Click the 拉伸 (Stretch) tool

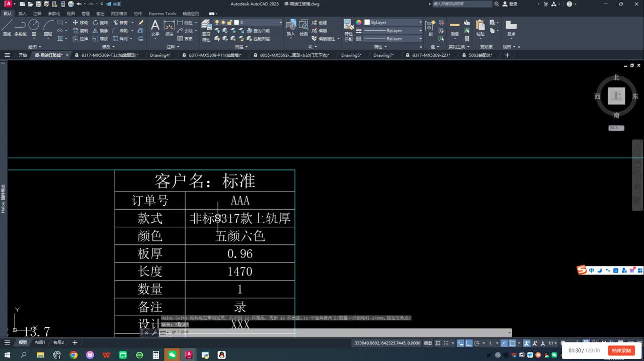(x=80, y=39)
